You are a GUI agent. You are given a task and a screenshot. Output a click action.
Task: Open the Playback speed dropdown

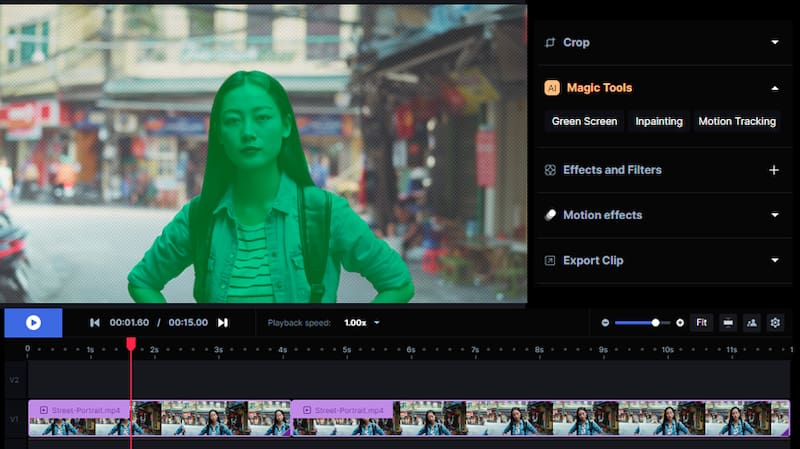click(x=362, y=323)
